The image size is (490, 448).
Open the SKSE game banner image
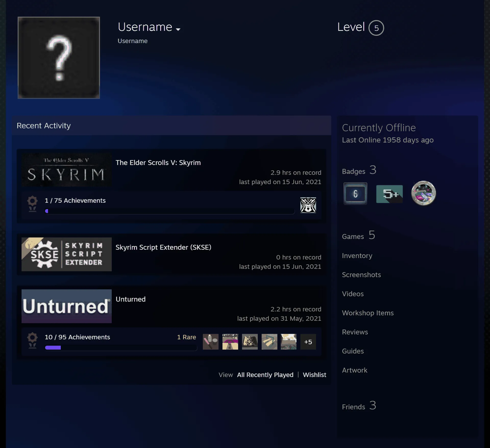67,254
